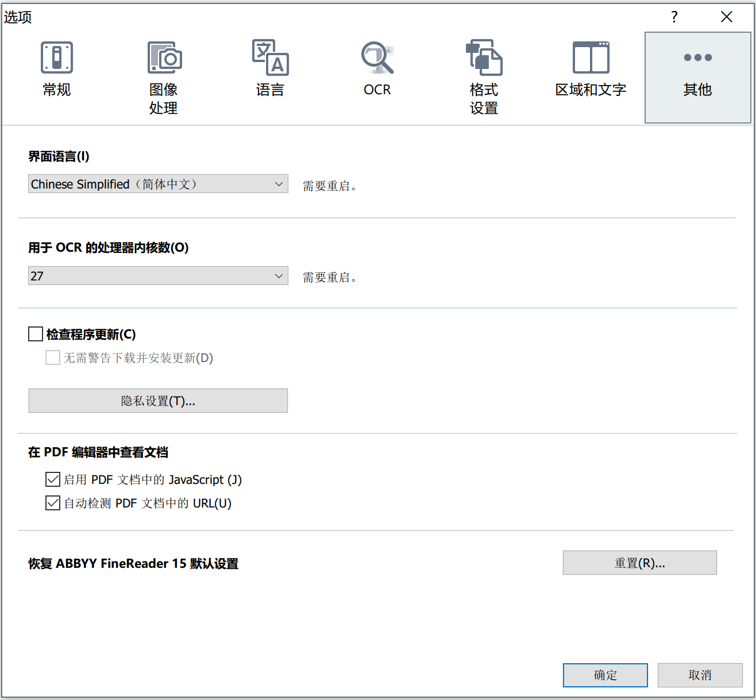The image size is (756, 700).
Task: Cancel with the 取消 button
Action: click(x=700, y=675)
